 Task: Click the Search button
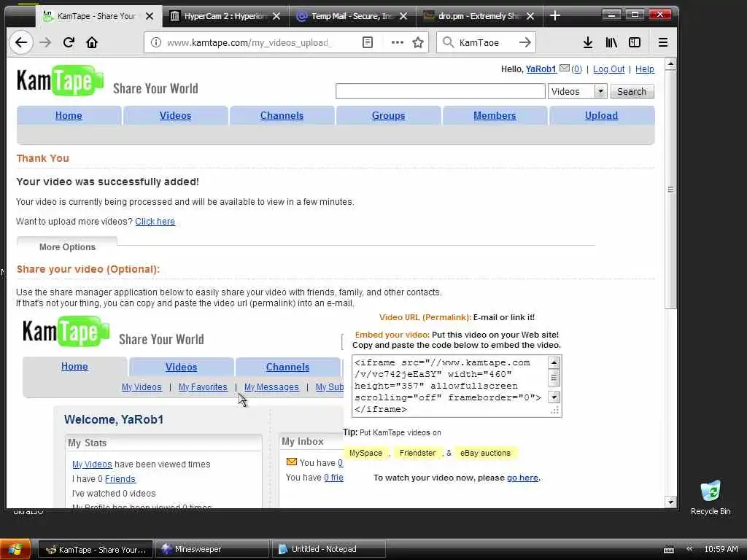(x=632, y=91)
